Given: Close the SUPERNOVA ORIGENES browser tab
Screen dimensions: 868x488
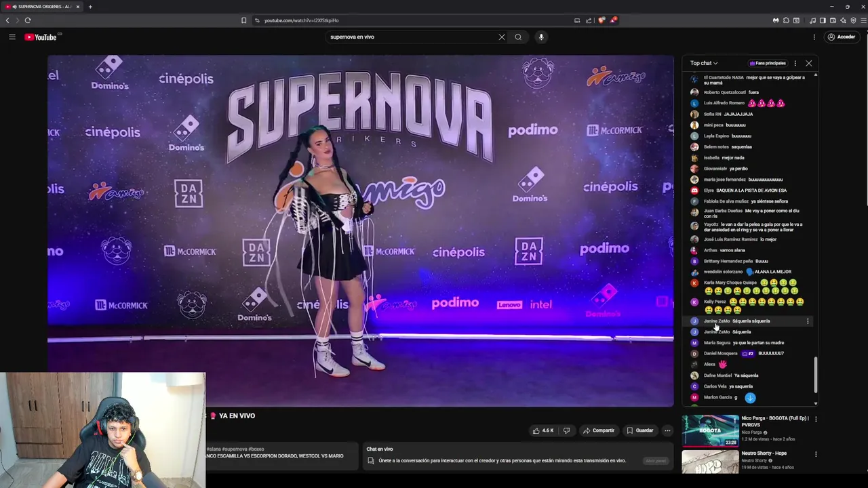Looking at the screenshot, I should 78,7.
